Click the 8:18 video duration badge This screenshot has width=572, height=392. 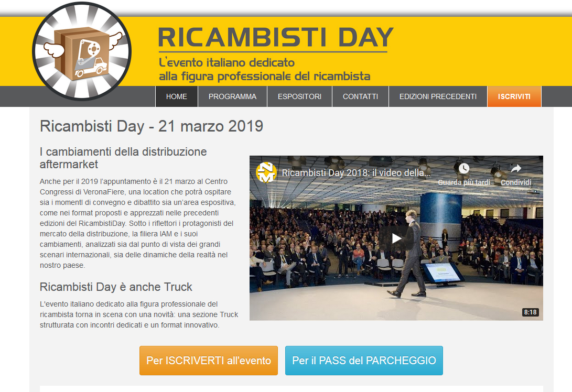point(531,312)
